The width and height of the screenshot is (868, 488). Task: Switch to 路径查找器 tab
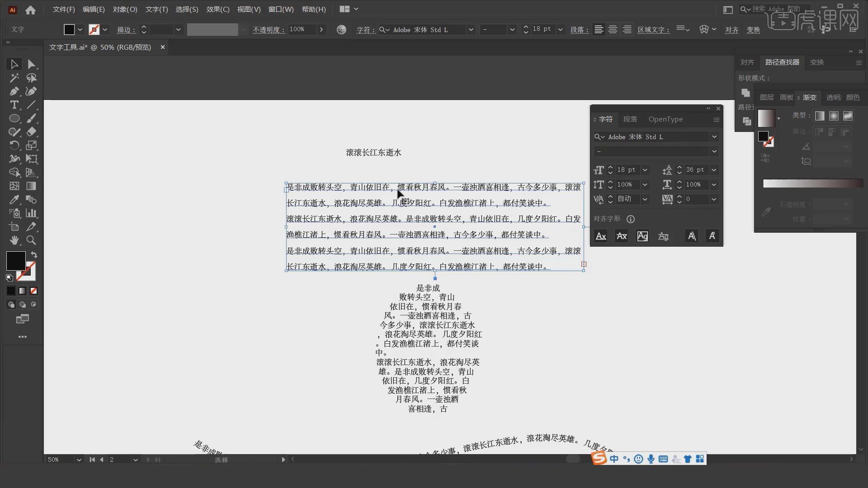coord(782,62)
